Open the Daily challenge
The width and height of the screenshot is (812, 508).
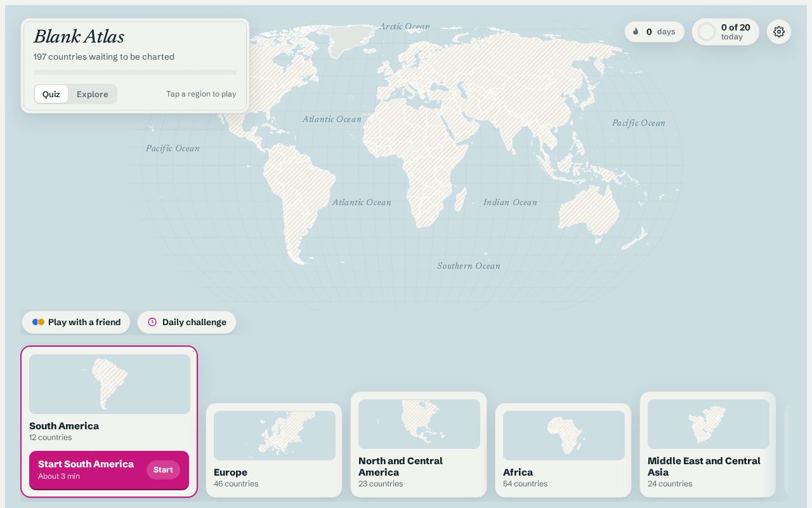[x=187, y=322]
